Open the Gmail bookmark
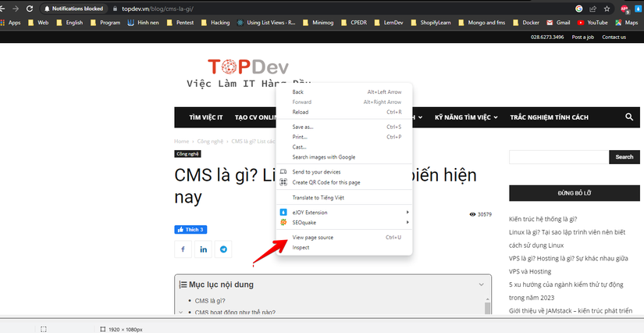The height and width of the screenshot is (333, 644). (x=558, y=23)
